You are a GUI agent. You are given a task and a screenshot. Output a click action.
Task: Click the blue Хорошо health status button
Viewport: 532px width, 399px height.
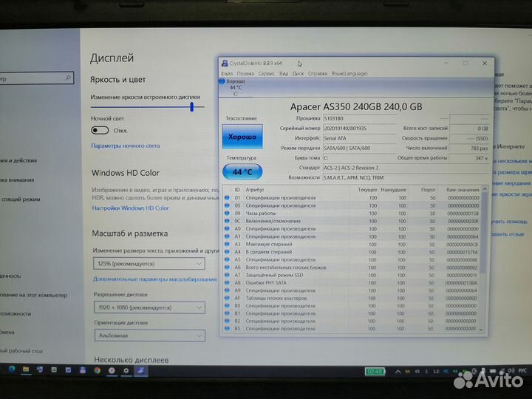242,137
